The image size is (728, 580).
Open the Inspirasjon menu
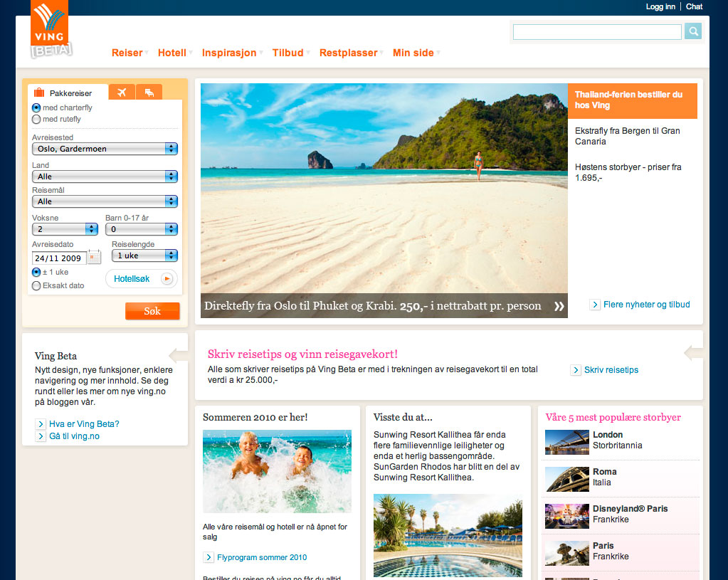click(229, 53)
